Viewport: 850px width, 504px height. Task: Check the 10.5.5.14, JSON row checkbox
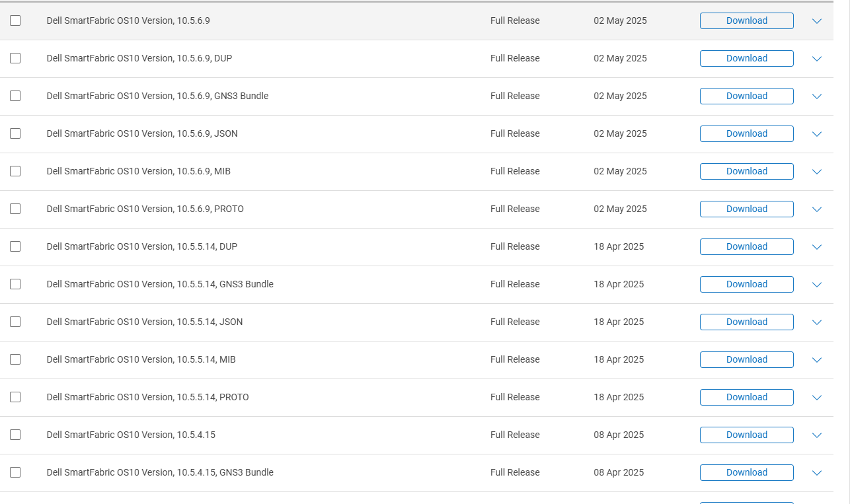pos(15,322)
